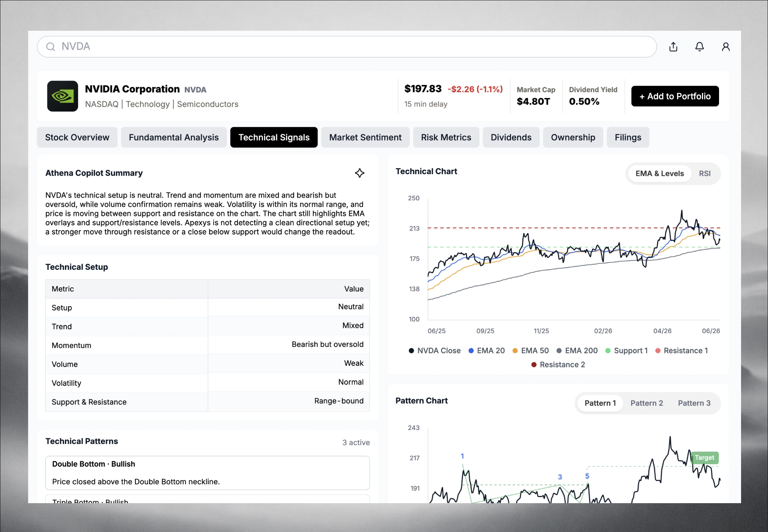Select the EMA & Levels chart mode

click(x=659, y=173)
